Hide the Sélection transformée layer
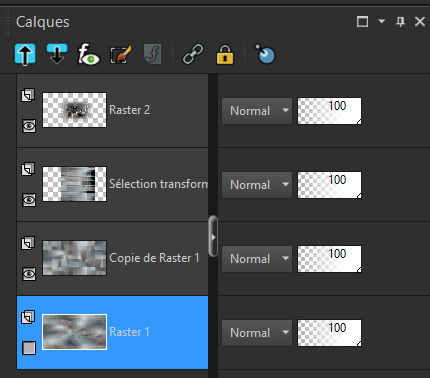Screen dimensions: 430x378 pyautogui.click(x=29, y=200)
